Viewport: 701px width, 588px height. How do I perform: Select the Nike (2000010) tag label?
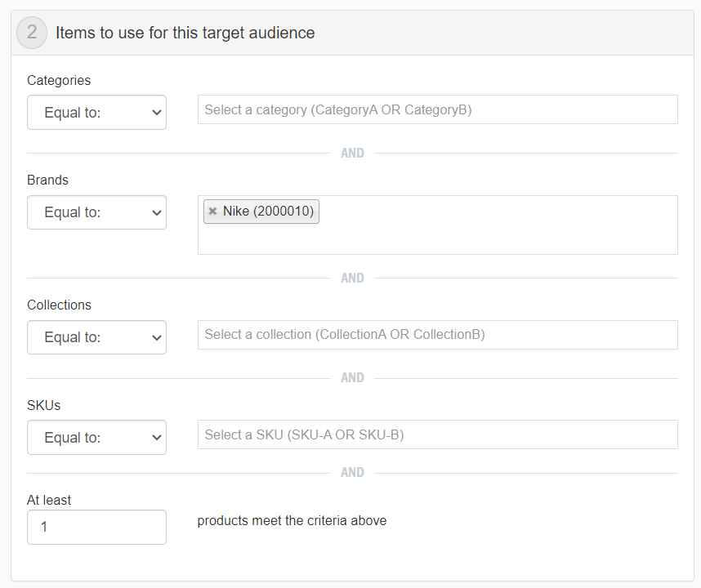(x=268, y=212)
